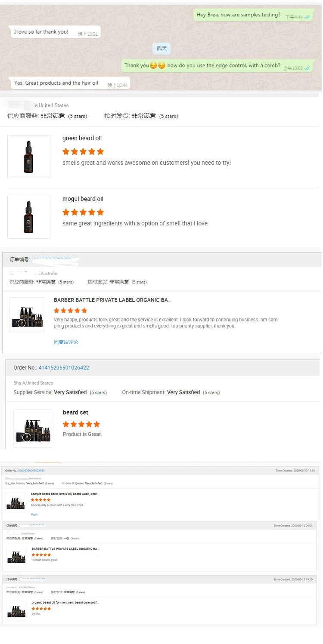Click Reply under the 'Good quality product' review
The image size is (323, 644).
34,515
